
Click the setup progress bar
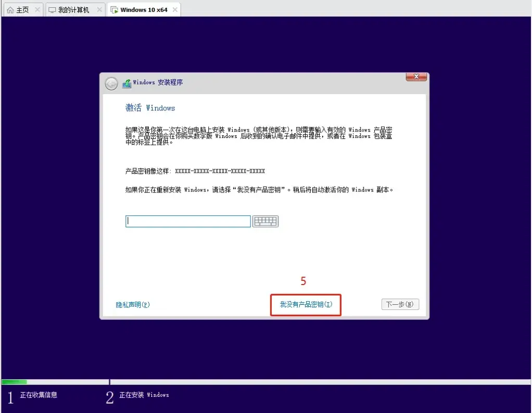pos(265,382)
